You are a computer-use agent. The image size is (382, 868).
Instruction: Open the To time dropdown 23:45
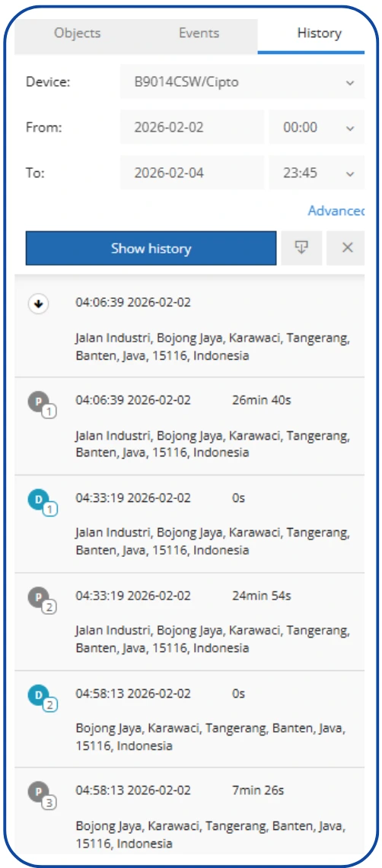tap(317, 173)
